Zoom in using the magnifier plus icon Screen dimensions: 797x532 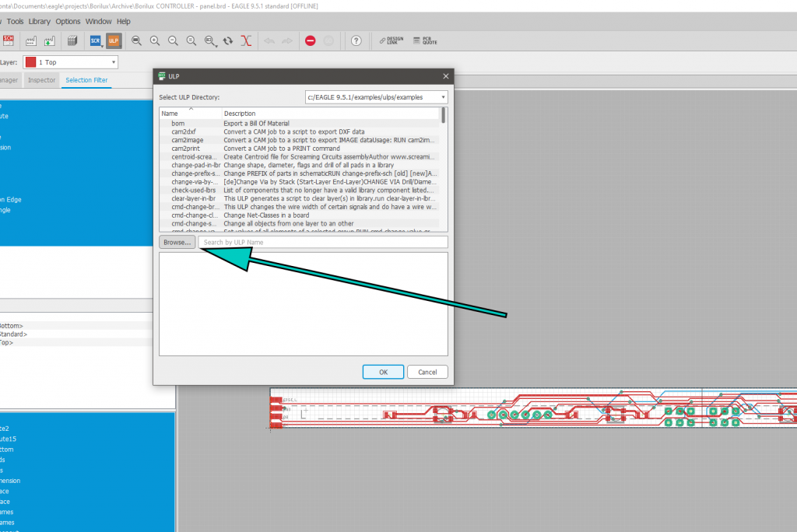pyautogui.click(x=155, y=40)
